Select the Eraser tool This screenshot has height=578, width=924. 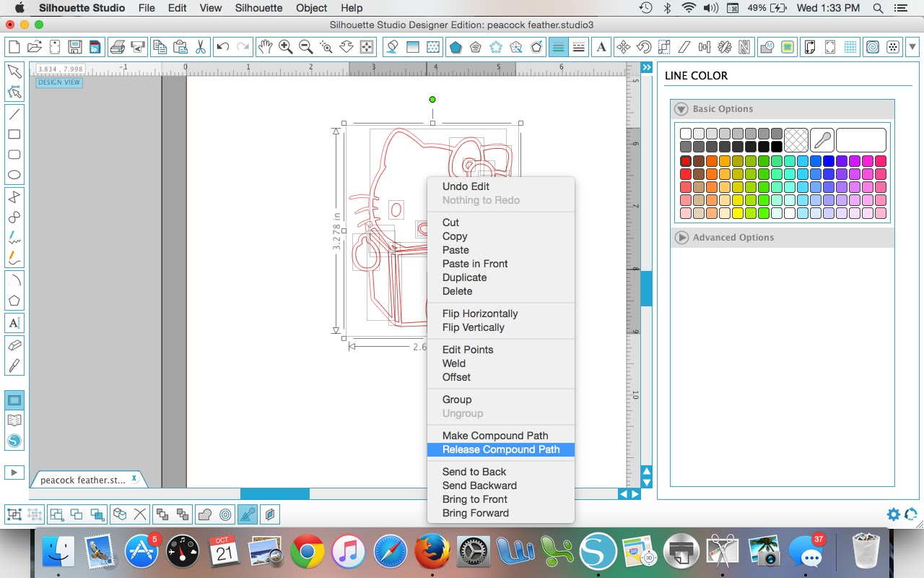[x=14, y=345]
